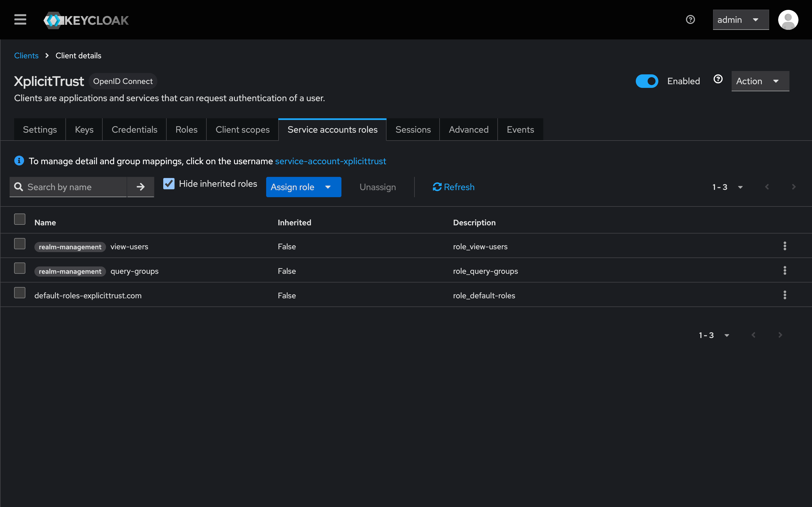Open the user avatar menu
The width and height of the screenshot is (812, 507).
[788, 20]
